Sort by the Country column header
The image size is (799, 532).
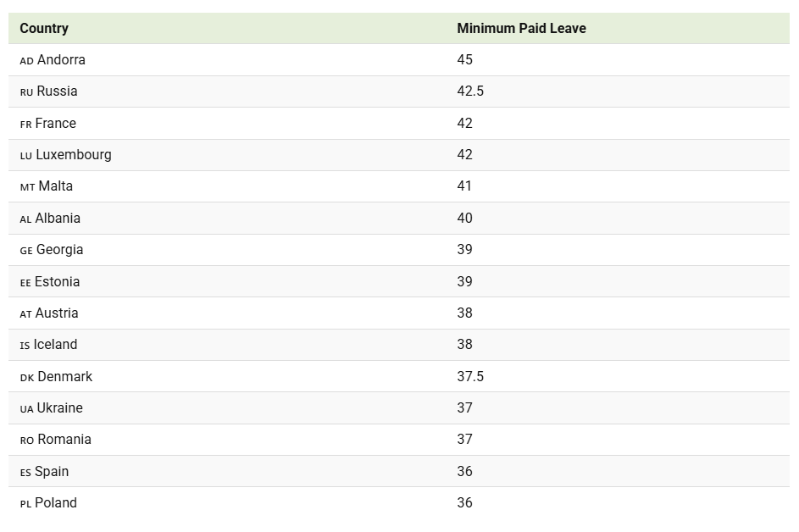(44, 28)
